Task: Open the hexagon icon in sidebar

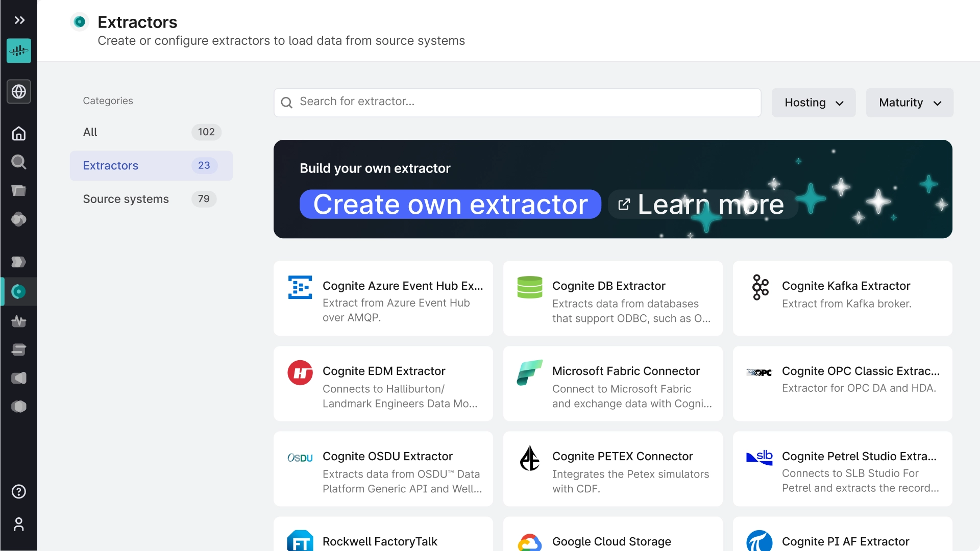Action: click(x=19, y=407)
